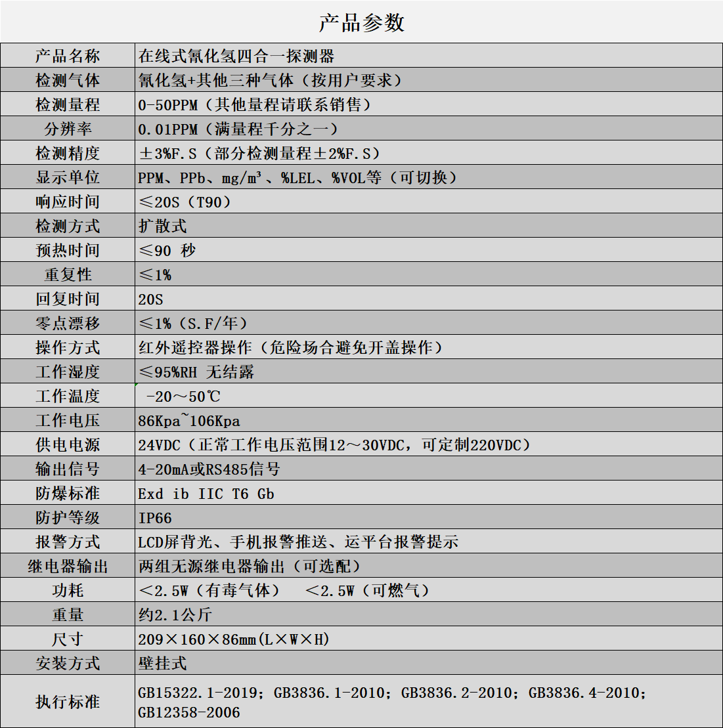Select the 继电器输出 label cell

click(68, 565)
